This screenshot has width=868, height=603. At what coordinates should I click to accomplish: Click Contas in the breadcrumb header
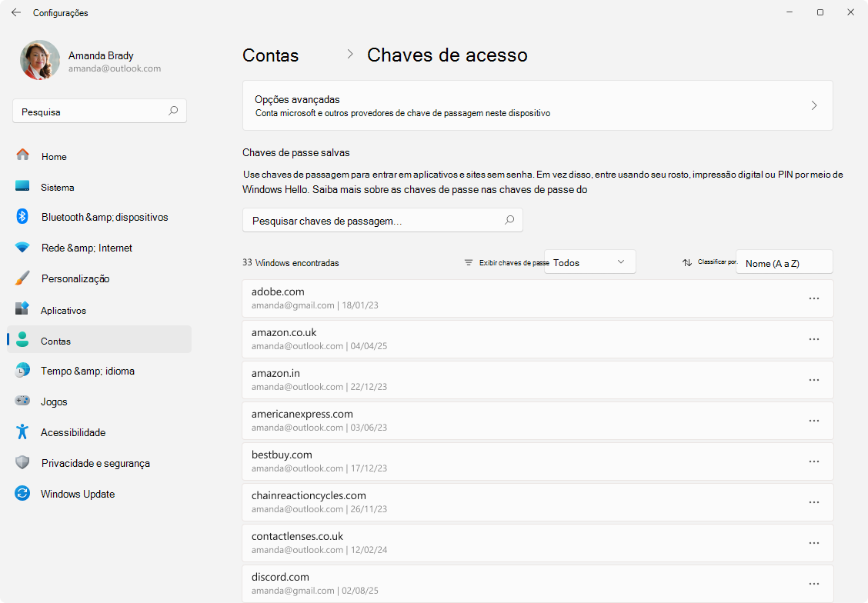270,55
